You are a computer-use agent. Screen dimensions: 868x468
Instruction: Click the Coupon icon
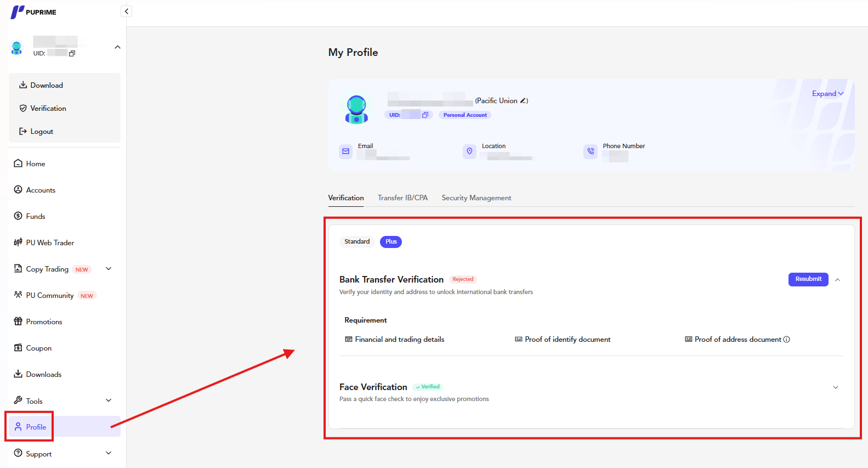[18, 347]
